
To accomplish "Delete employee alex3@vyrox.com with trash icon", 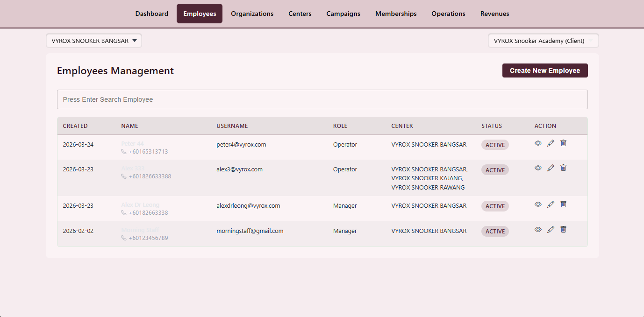I will tap(563, 168).
